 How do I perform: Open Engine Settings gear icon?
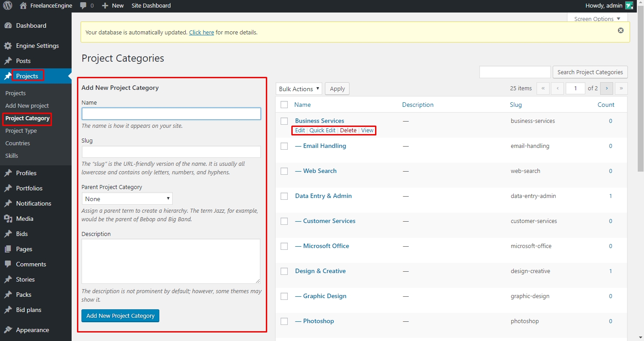click(8, 46)
